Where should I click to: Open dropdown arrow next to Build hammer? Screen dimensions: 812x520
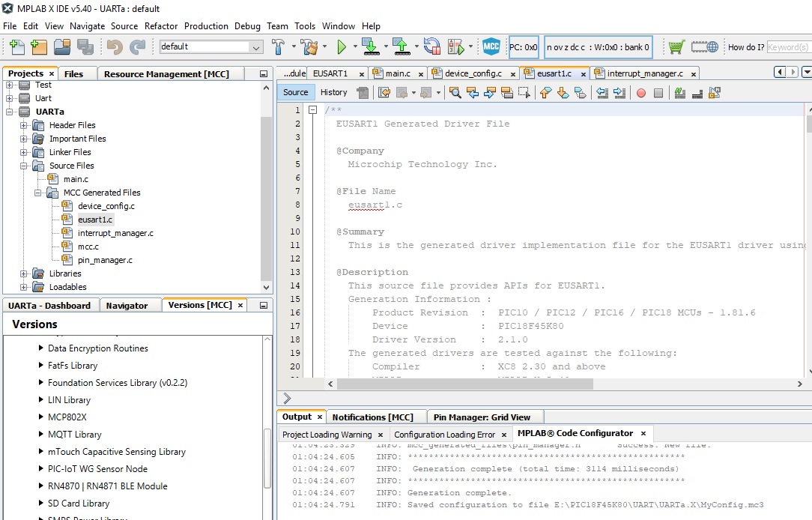tap(294, 46)
